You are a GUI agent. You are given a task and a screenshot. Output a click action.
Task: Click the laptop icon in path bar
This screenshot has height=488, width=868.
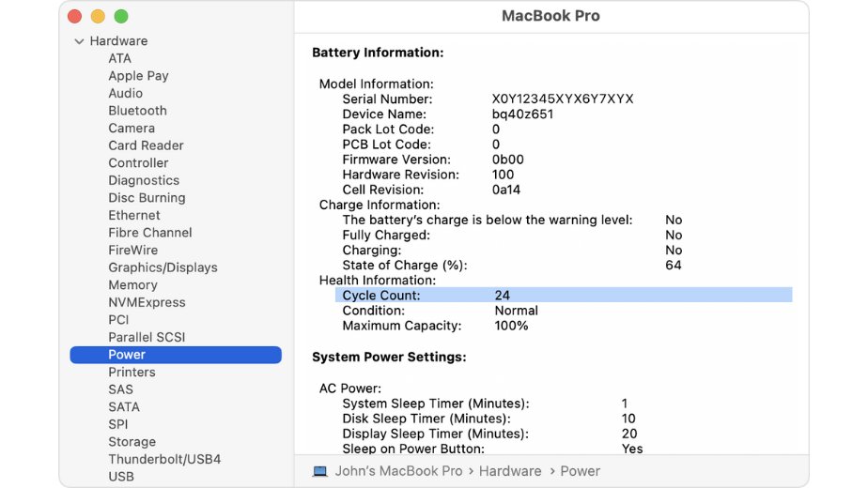tap(320, 471)
